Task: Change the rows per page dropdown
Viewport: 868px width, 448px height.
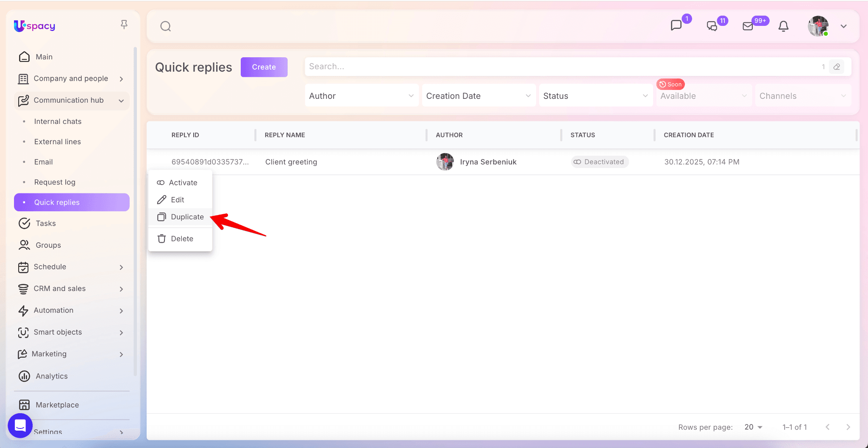Action: click(x=753, y=427)
